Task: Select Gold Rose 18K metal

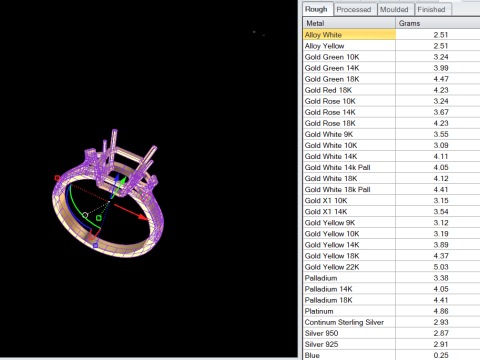Action: click(x=391, y=123)
